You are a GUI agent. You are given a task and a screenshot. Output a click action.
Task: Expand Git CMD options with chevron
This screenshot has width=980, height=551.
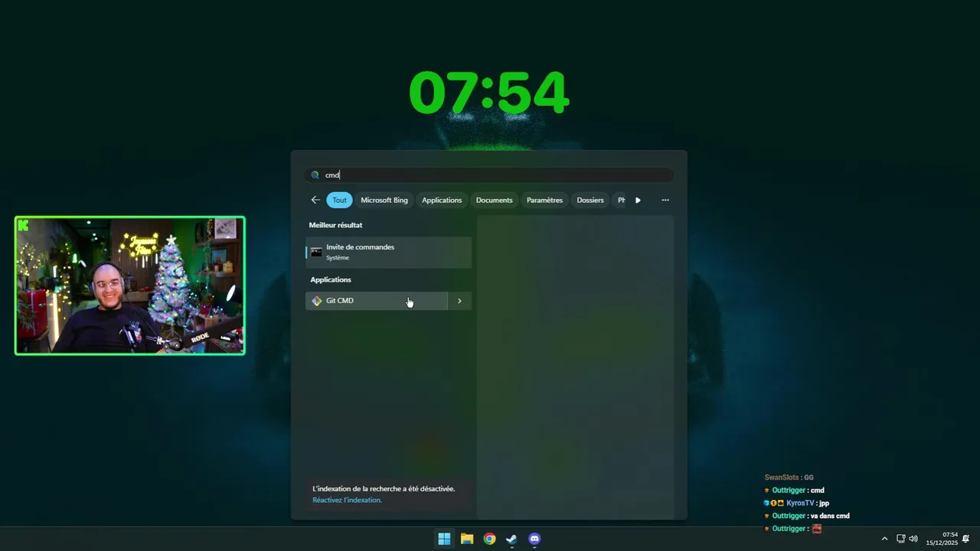[459, 301]
